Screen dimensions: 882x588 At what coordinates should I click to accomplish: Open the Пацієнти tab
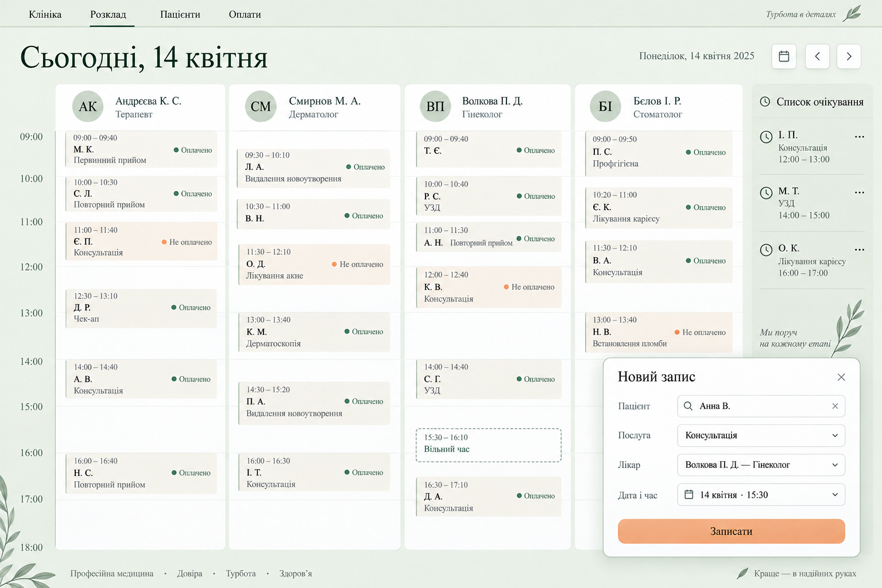[180, 14]
